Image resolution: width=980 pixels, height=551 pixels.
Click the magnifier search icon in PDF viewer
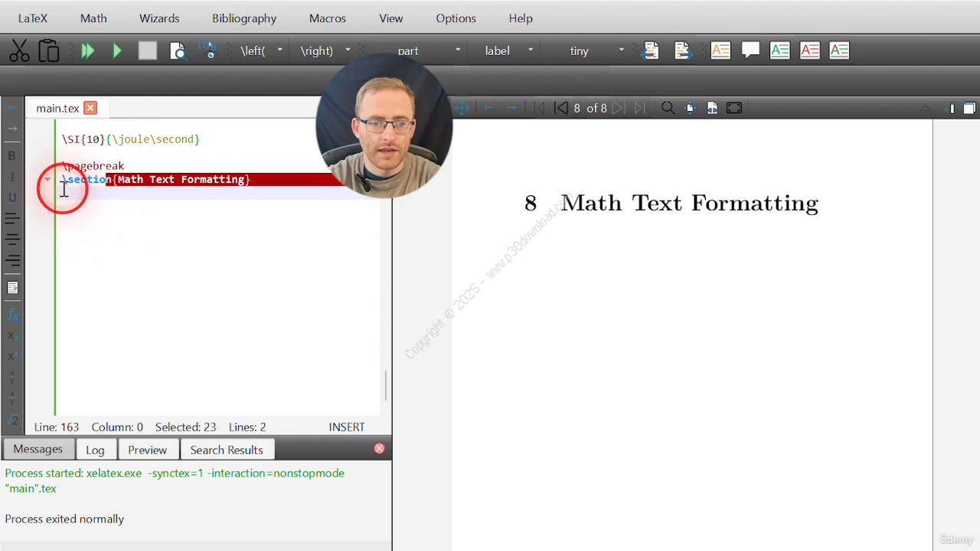(x=668, y=108)
